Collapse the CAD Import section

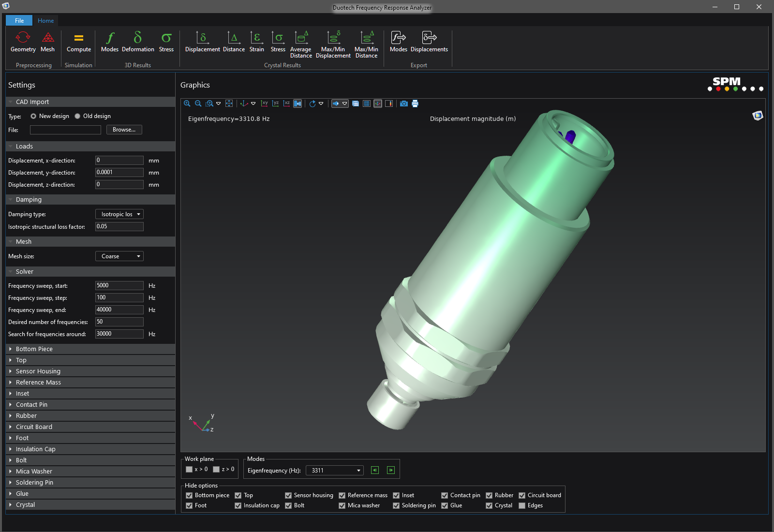point(90,102)
